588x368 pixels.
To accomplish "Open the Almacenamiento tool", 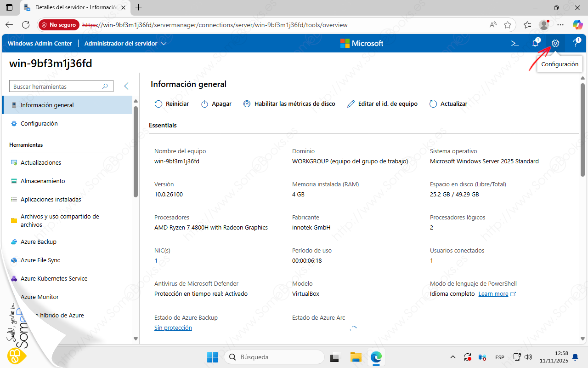I will click(43, 181).
